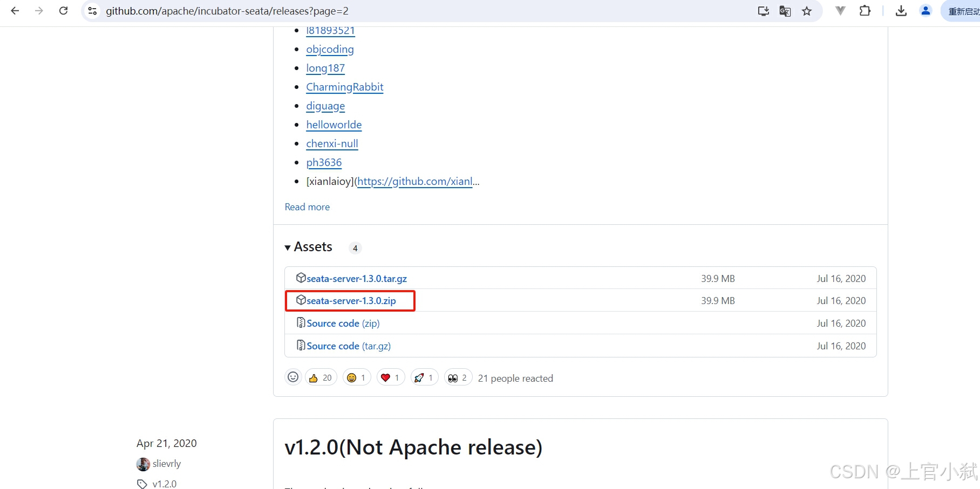Open the v1.2.0 tag link
Image resolution: width=980 pixels, height=489 pixels.
point(165,484)
